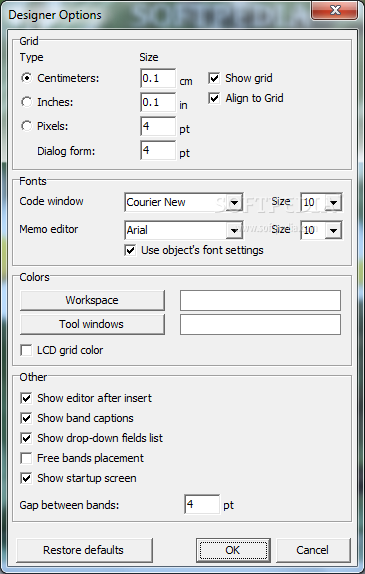Image resolution: width=365 pixels, height=574 pixels.
Task: Disable Align to Grid option
Action: 214,98
